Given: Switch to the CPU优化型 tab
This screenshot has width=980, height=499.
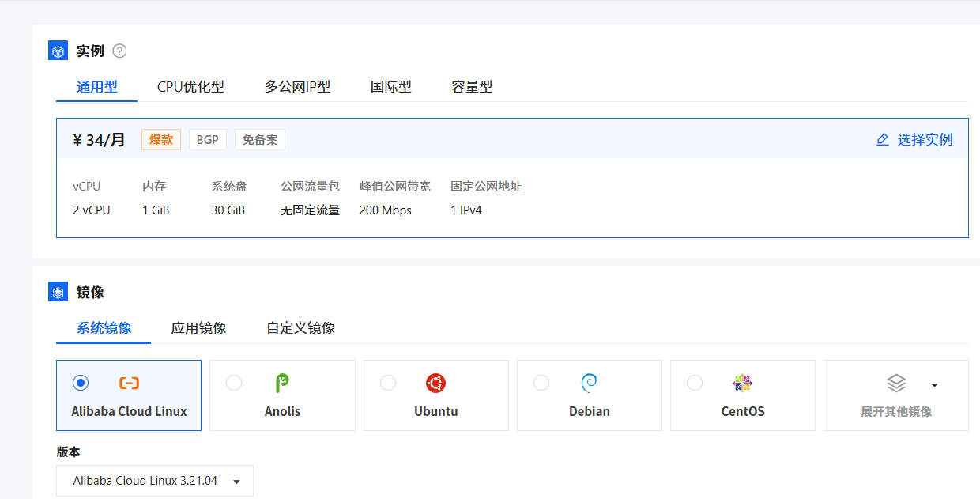Looking at the screenshot, I should (x=190, y=87).
